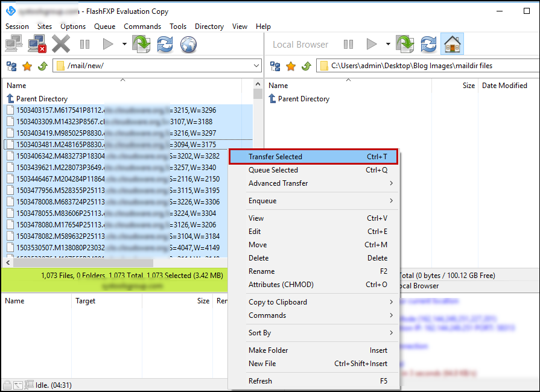
Task: Click the up arrow of the remote list vertical scrollbar
Action: [258, 84]
